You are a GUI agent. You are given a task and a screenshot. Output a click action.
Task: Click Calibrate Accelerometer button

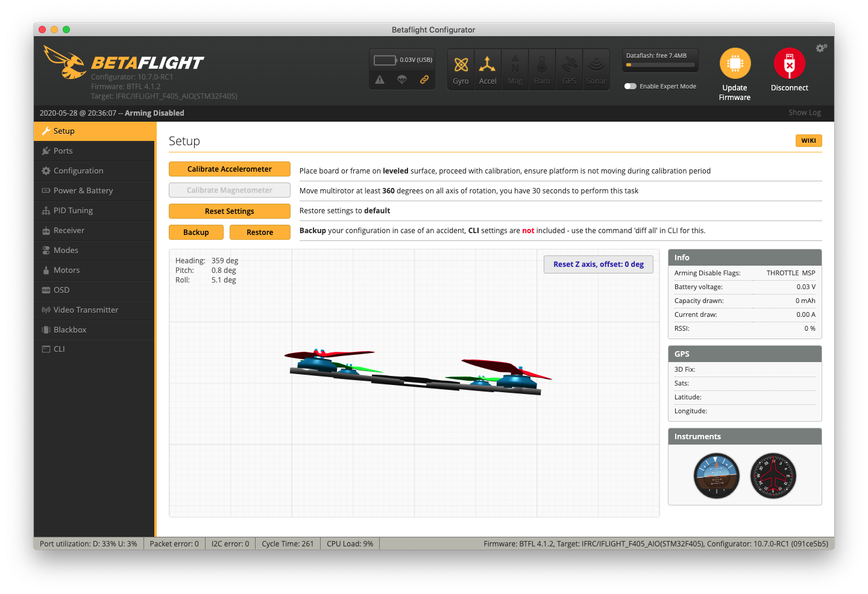230,169
